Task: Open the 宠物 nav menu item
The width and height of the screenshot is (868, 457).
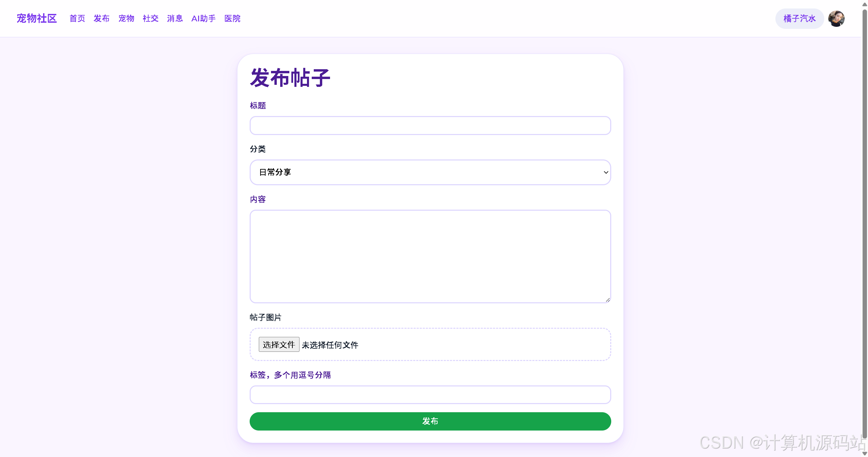Action: pos(126,18)
